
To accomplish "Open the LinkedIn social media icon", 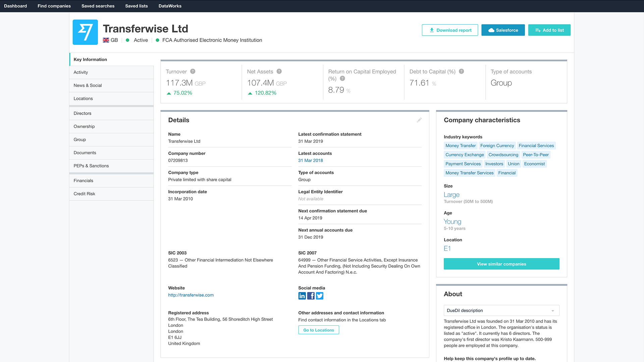I will coord(302,296).
